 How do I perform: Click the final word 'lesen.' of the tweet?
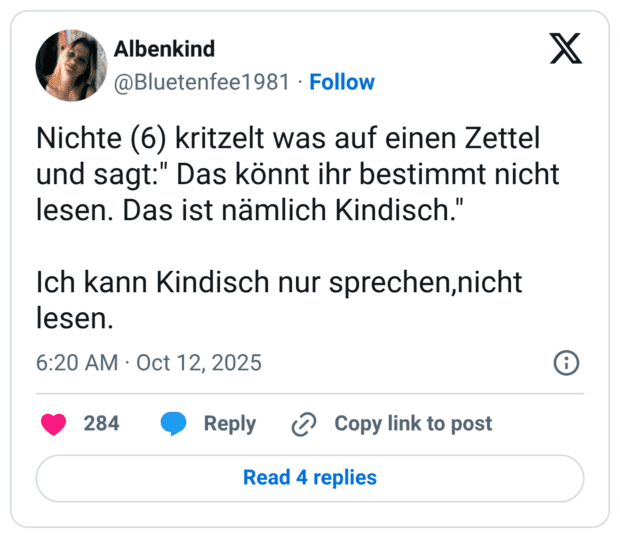pos(75,319)
